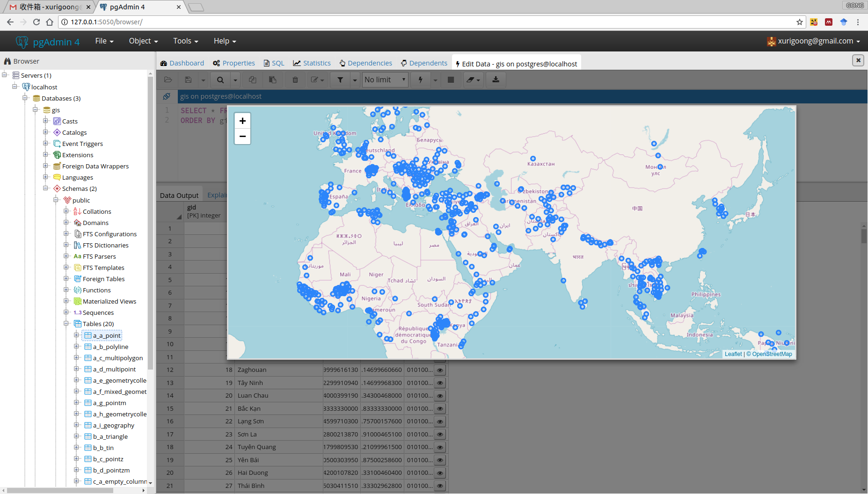
Task: Toggle geometry viewer eye for Hai Duong row
Action: coord(440,473)
